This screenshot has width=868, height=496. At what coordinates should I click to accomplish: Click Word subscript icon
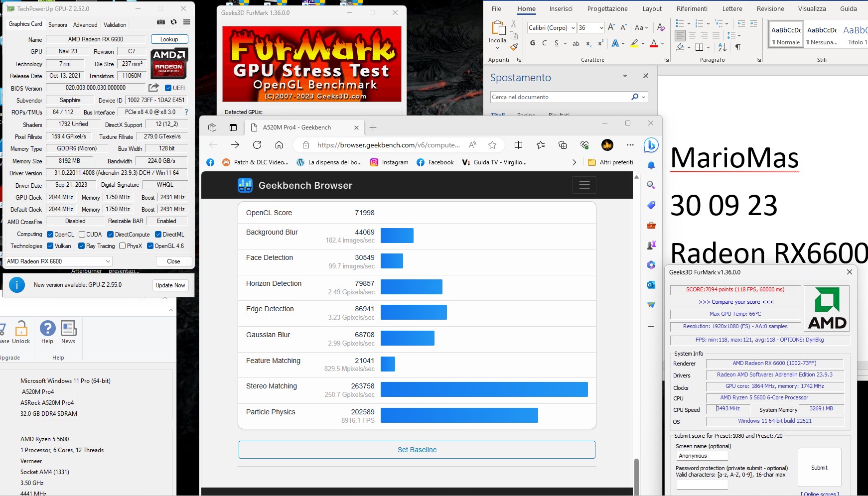coord(588,43)
